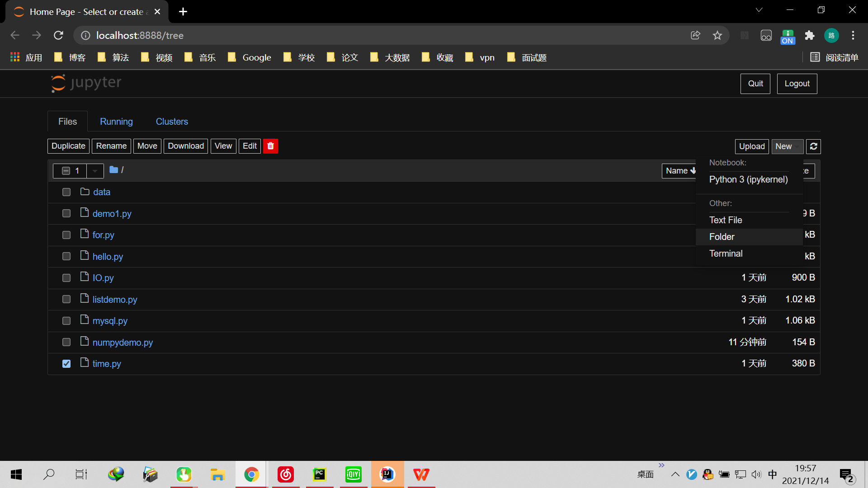Click the refresh file list icon
Screen dimensions: 868x488
click(813, 146)
